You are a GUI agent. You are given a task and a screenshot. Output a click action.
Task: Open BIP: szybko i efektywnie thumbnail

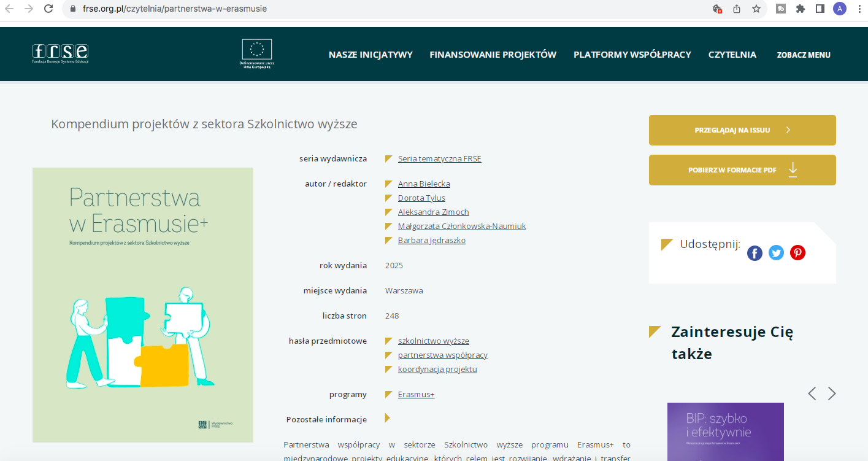[x=725, y=432]
